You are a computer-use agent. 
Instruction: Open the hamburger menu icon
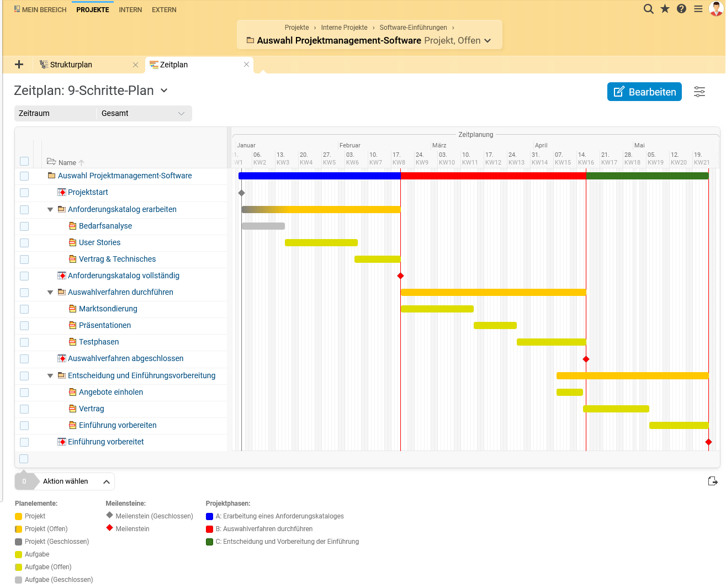click(x=698, y=9)
